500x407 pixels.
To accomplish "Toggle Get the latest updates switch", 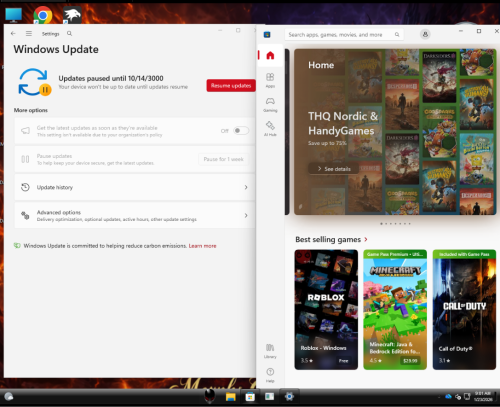I will tap(241, 131).
